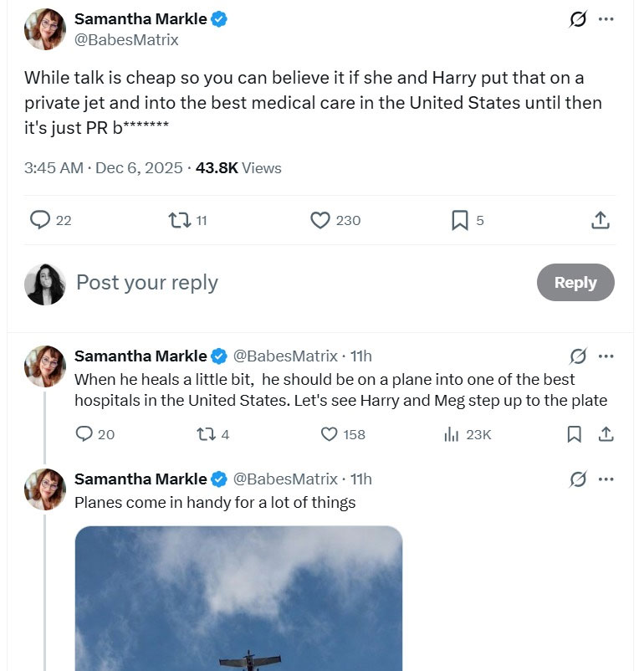Open Samantha Markle's profile from main post name
The height and width of the screenshot is (671, 644).
(x=141, y=19)
